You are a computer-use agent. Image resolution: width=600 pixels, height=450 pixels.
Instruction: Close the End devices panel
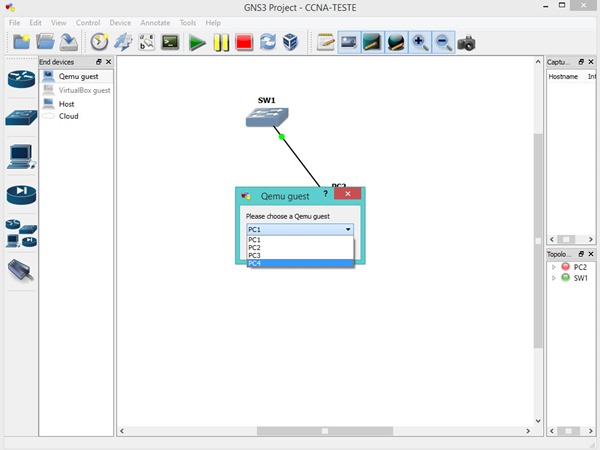pos(109,62)
